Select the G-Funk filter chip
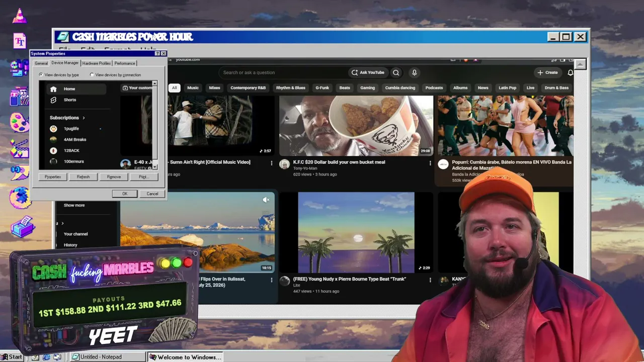Image resolution: width=644 pixels, height=362 pixels. coord(322,88)
